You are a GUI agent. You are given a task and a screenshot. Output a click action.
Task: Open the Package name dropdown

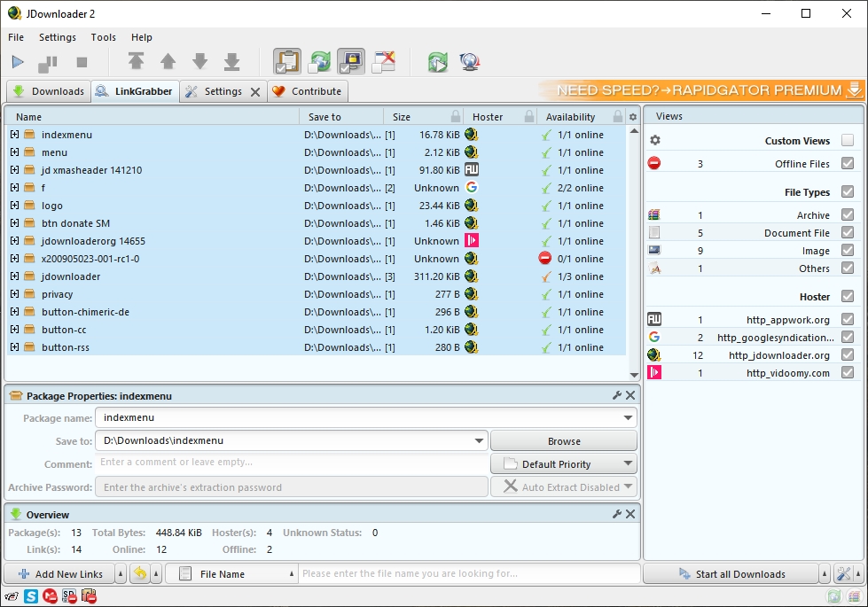coord(628,417)
